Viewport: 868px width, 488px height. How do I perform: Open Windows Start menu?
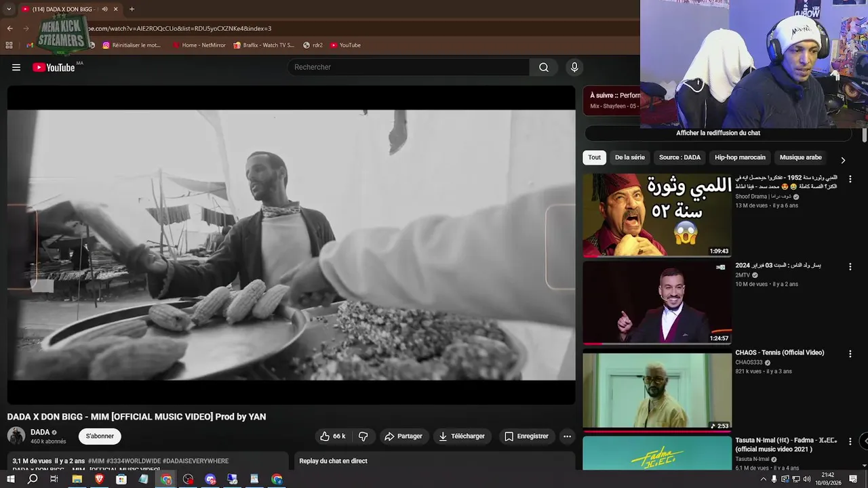click(11, 479)
